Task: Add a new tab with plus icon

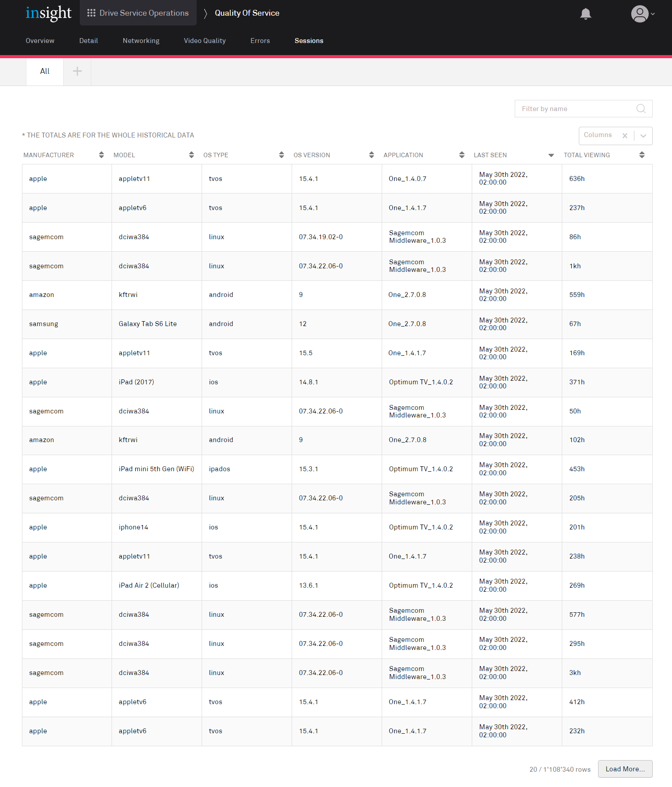Action: click(77, 71)
